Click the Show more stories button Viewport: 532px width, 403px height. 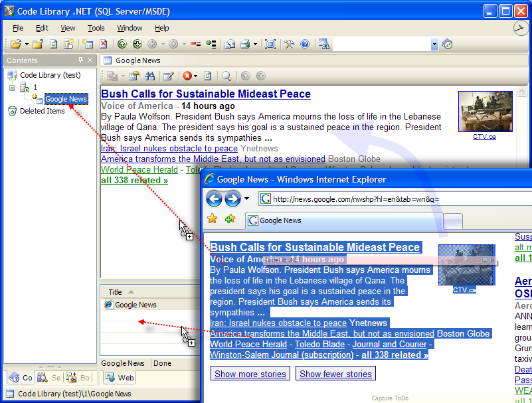point(250,374)
